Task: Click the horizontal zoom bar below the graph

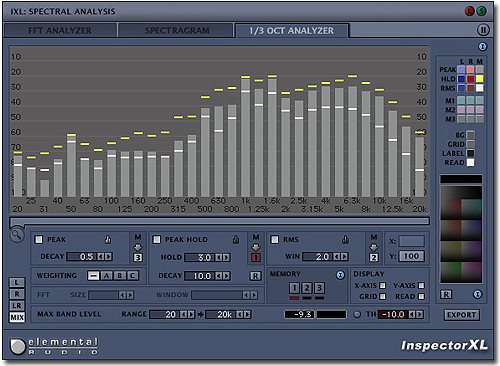Action: (220, 221)
